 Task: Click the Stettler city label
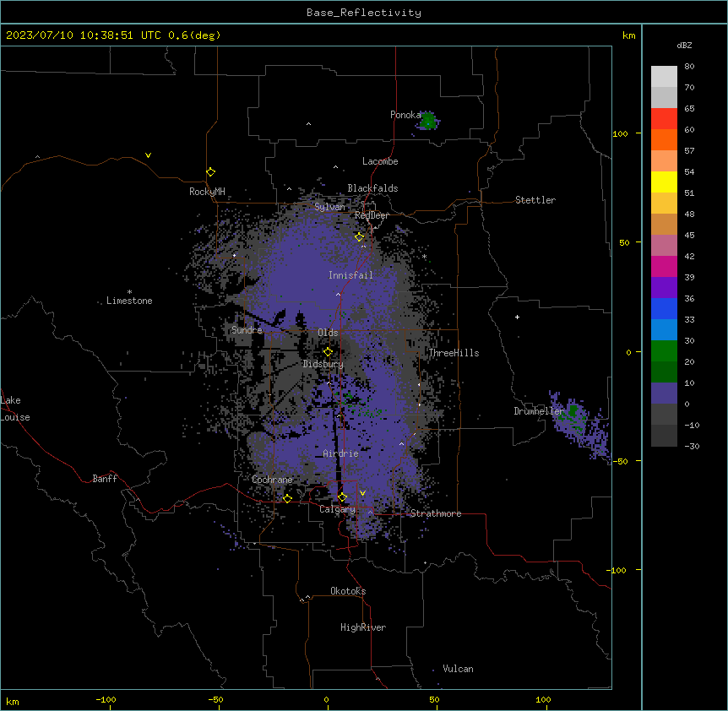coord(535,200)
